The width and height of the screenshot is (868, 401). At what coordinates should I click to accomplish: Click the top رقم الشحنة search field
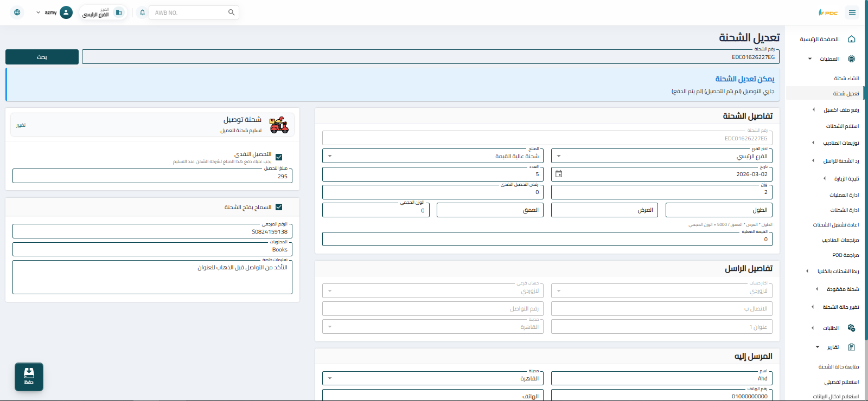[x=431, y=57]
